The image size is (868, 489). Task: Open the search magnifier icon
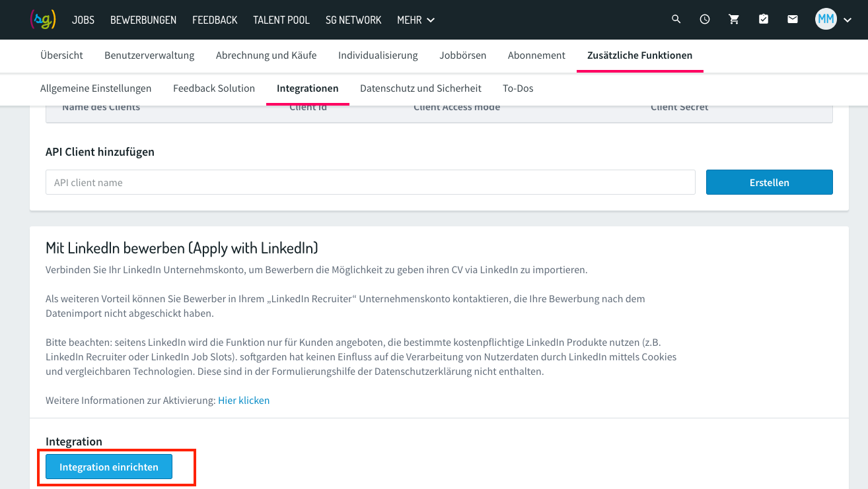click(x=676, y=20)
